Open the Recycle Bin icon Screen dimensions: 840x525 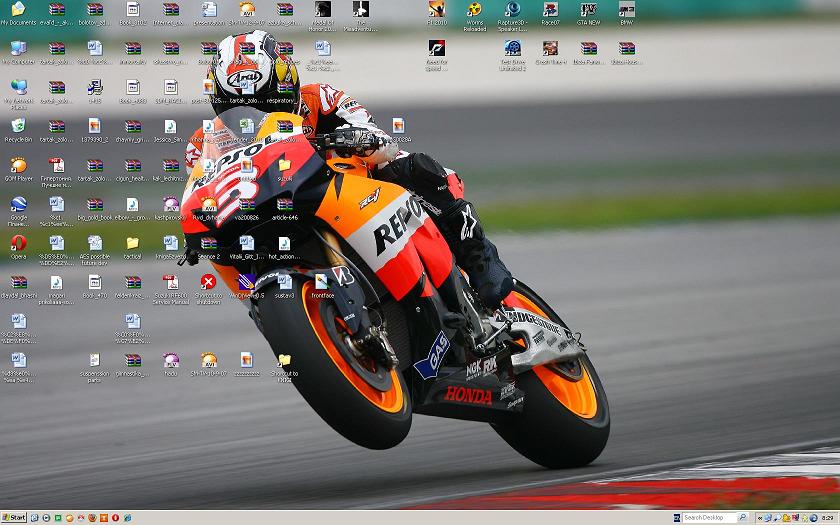tap(18, 127)
